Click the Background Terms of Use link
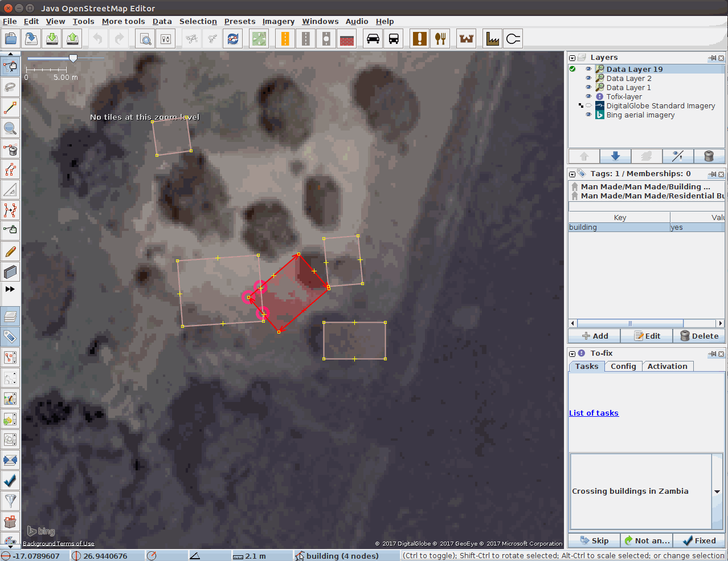The image size is (728, 561). click(59, 543)
